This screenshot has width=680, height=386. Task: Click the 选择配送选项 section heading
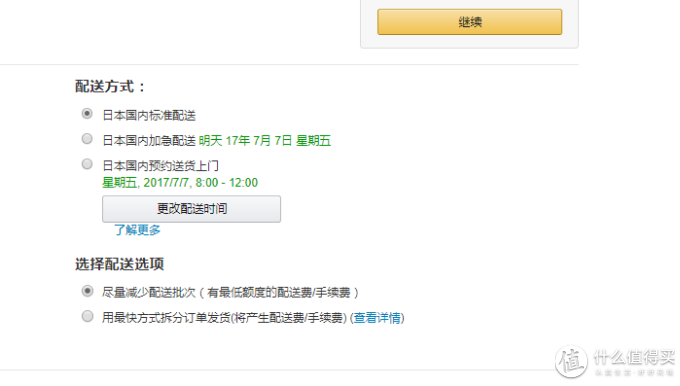click(x=119, y=264)
